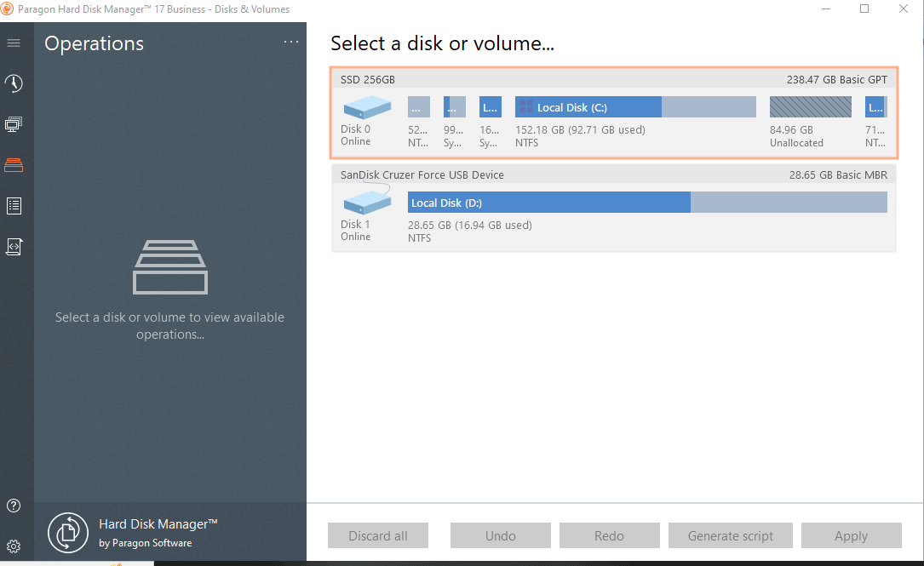Close the Paragon Hard Disk Manager window
Image resolution: width=924 pixels, height=566 pixels.
[x=904, y=9]
